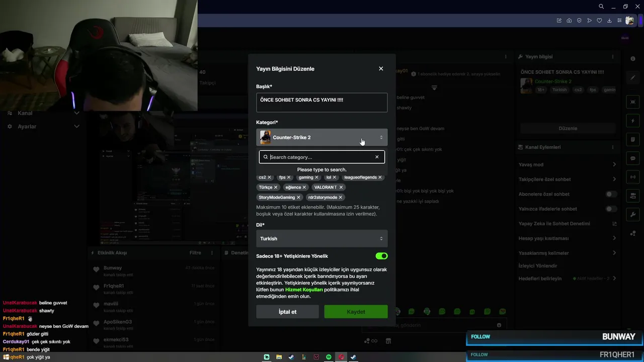This screenshot has height=362, width=644.
Task: Click Fr1qheR1 in activity feed
Action: [x=114, y=286]
